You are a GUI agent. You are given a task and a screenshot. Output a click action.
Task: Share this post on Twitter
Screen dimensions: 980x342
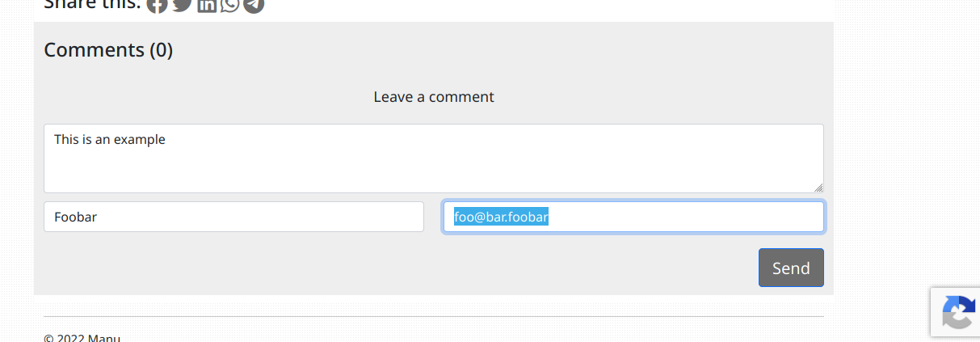(183, 4)
